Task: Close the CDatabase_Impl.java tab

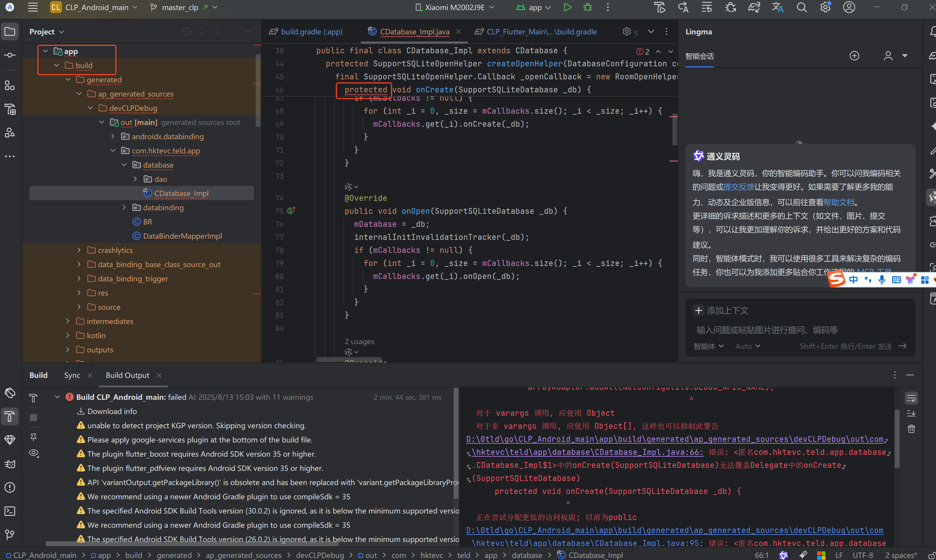Action: click(x=459, y=32)
